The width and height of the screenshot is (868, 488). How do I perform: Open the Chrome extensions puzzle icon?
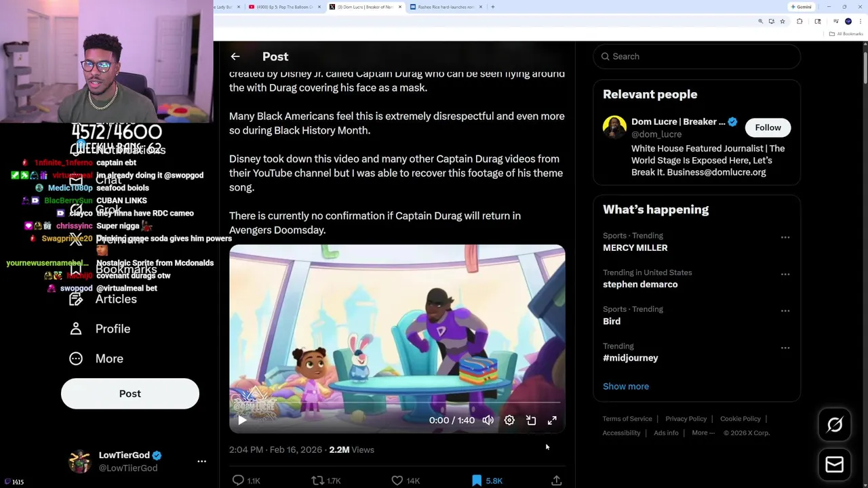(x=800, y=22)
